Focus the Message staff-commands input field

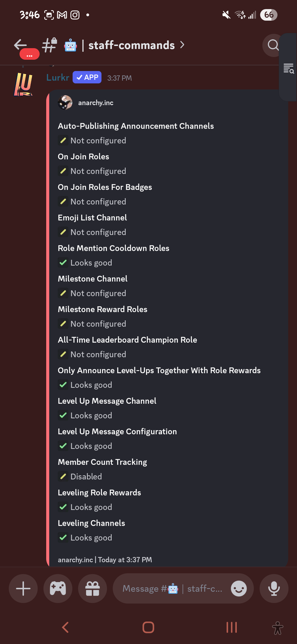click(172, 588)
